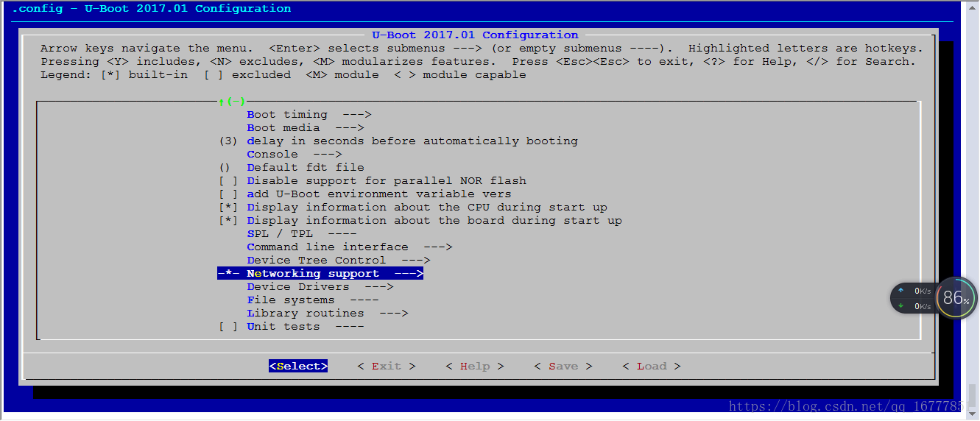Click the Legend help line
980x421 pixels.
click(x=283, y=74)
